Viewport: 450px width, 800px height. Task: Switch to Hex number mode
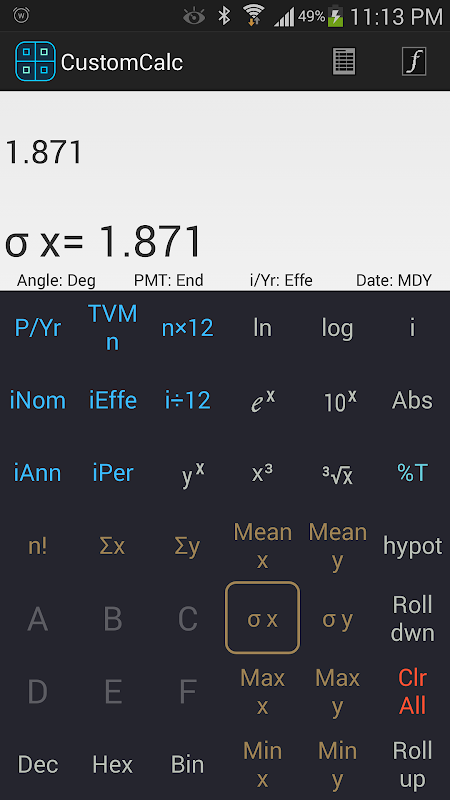[113, 764]
